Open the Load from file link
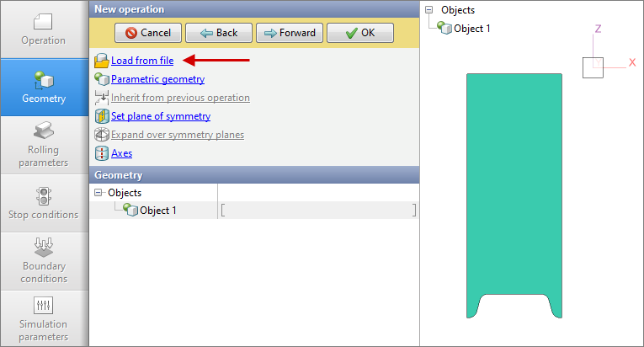Screen dimensions: 644x347 point(142,61)
